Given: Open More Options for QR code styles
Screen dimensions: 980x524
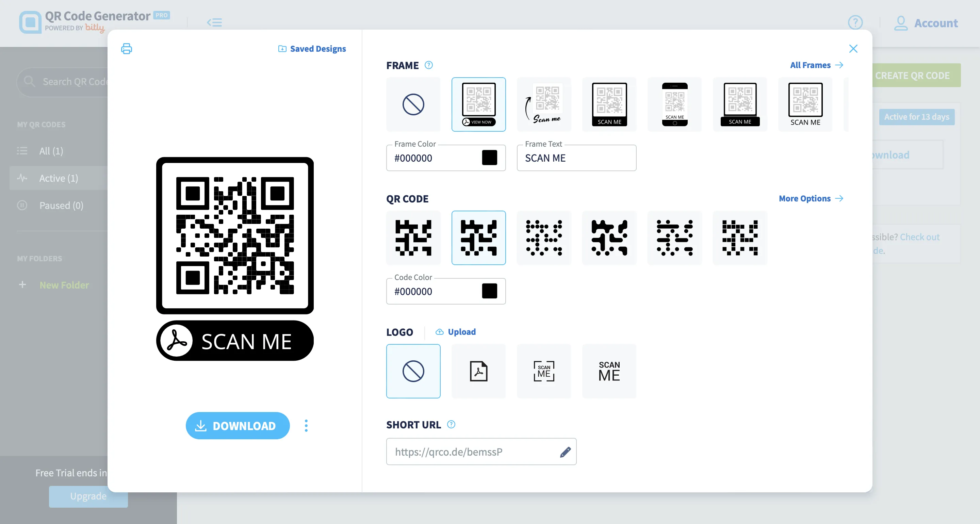Looking at the screenshot, I should point(812,198).
